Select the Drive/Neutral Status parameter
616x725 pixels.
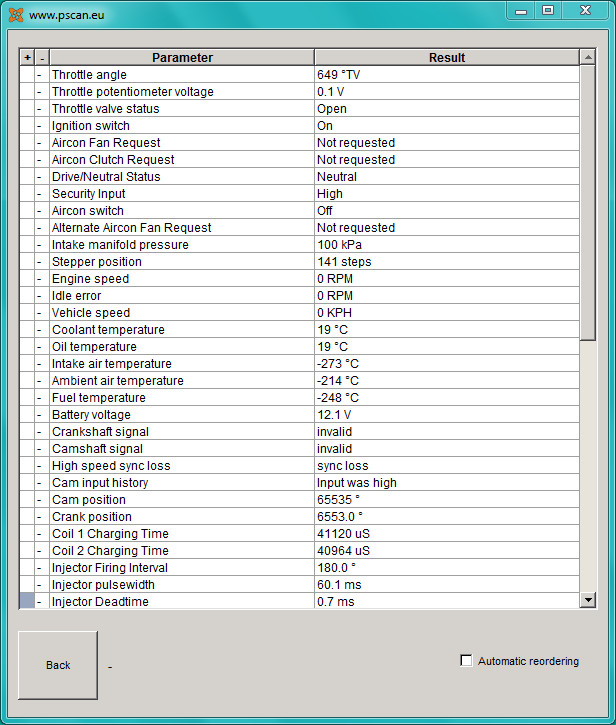click(182, 176)
